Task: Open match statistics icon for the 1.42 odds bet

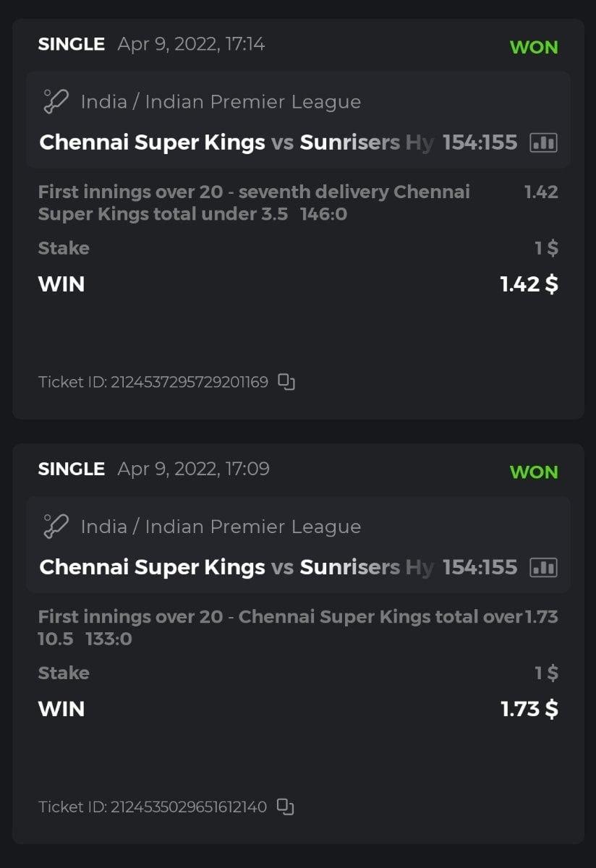Action: click(544, 142)
